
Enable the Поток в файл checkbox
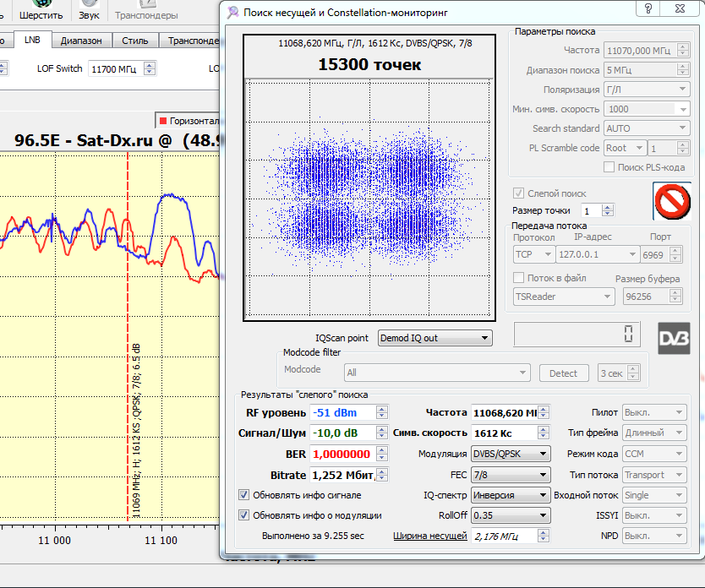(518, 278)
